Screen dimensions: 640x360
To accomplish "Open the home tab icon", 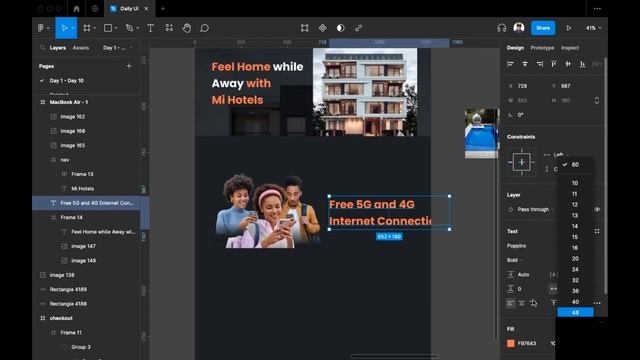I will (76, 8).
